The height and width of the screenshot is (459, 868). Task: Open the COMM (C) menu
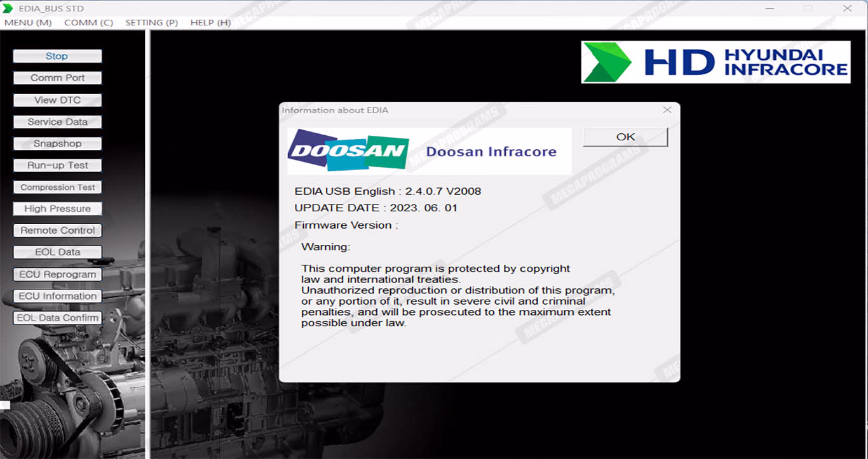tap(88, 23)
